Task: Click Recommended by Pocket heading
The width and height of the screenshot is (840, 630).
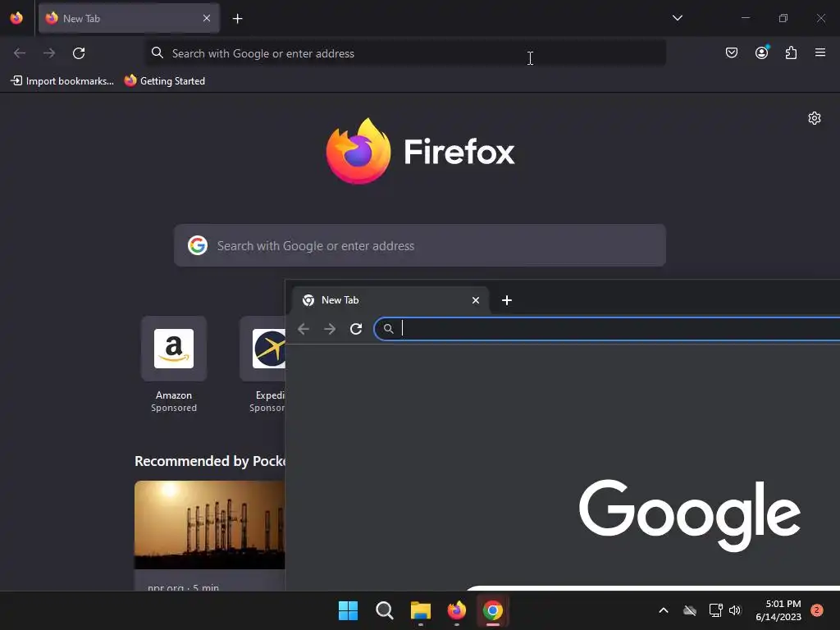Action: pyautogui.click(x=209, y=461)
